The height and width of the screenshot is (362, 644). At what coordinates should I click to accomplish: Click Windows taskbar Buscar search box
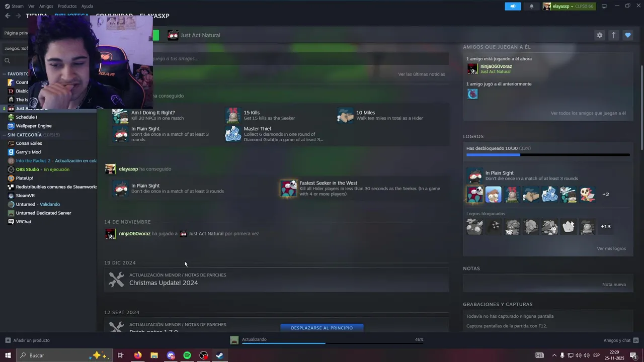point(65,355)
